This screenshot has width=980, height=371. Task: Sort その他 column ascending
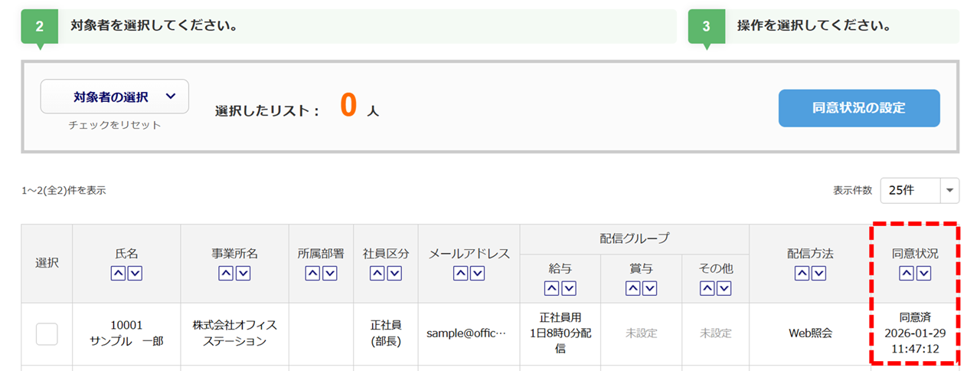[707, 288]
